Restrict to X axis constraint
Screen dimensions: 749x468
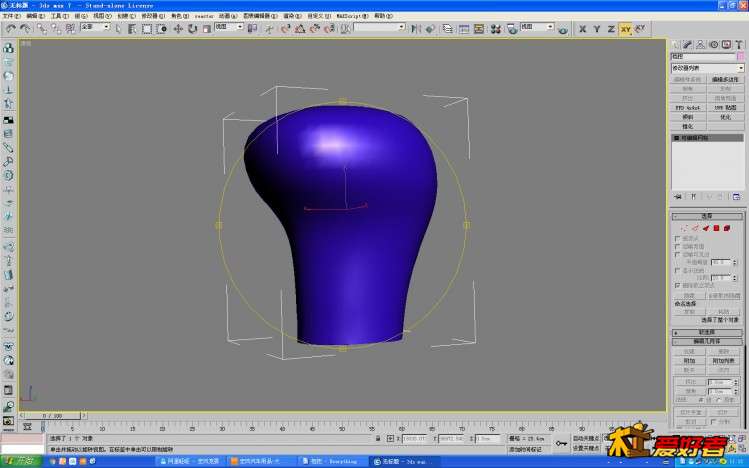click(582, 29)
